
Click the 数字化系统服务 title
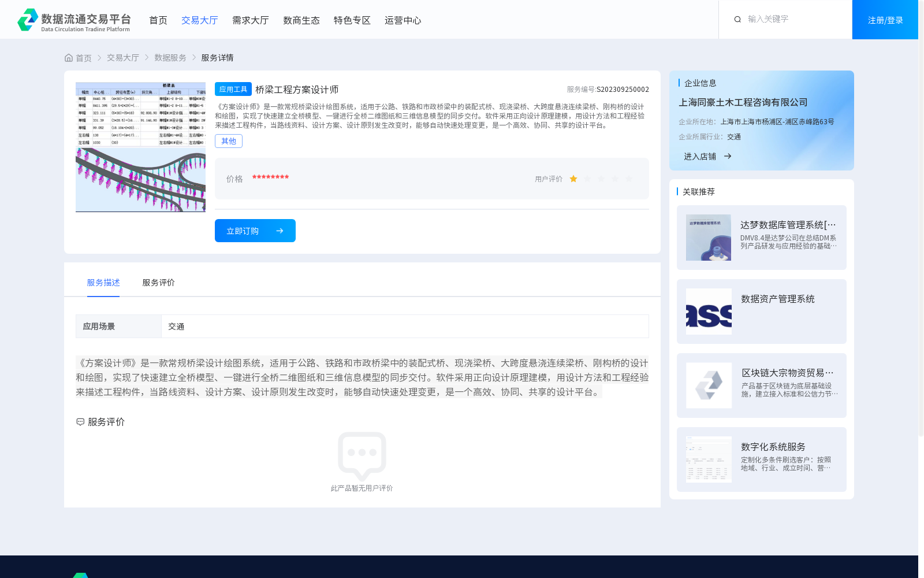pyautogui.click(x=773, y=447)
